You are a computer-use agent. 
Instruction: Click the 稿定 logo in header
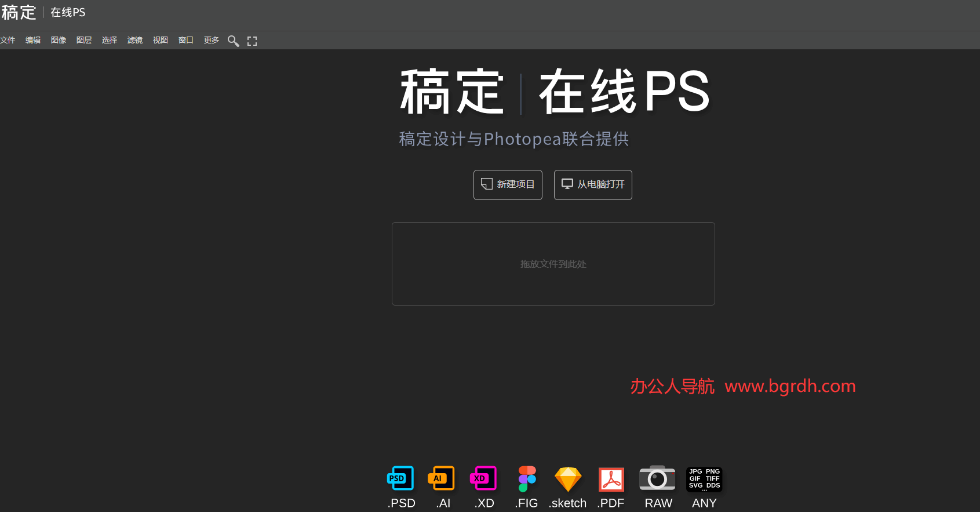(19, 12)
